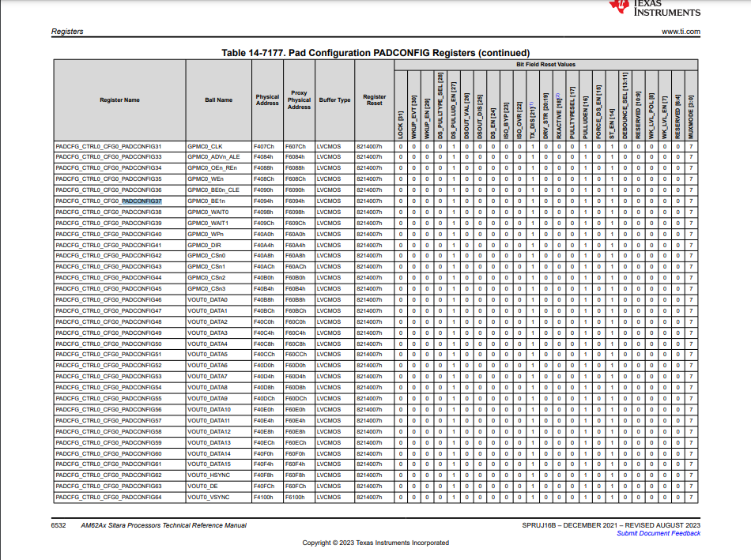Click the physical address F4100h cell
The height and width of the screenshot is (560, 751).
267,498
